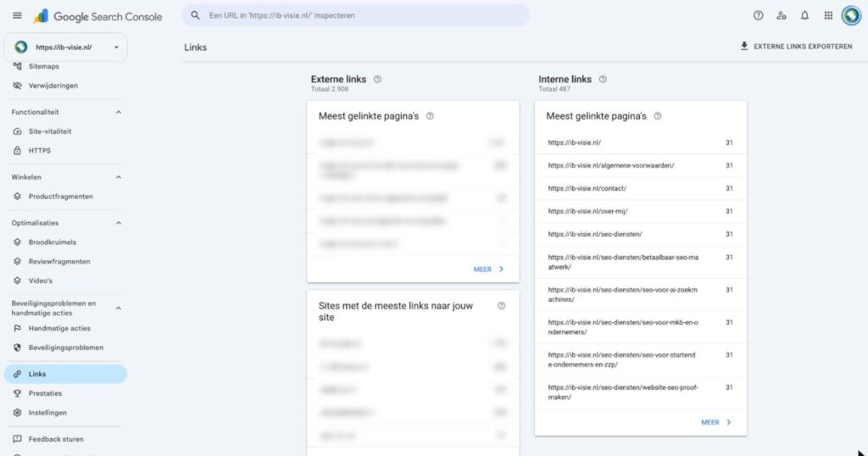Viewport: 868px width, 456px height.
Task: Open the seo-voor-ai-zoekmachines row
Action: click(641, 294)
